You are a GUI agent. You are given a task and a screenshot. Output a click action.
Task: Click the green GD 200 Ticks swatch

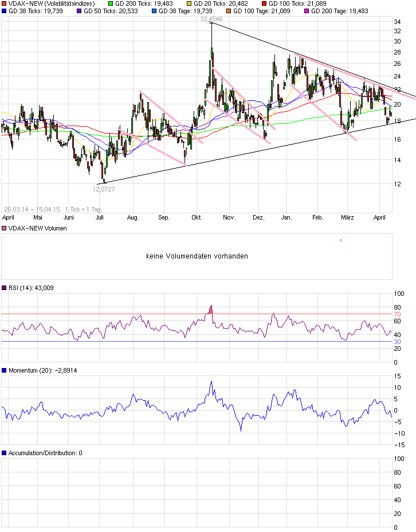(111, 4)
